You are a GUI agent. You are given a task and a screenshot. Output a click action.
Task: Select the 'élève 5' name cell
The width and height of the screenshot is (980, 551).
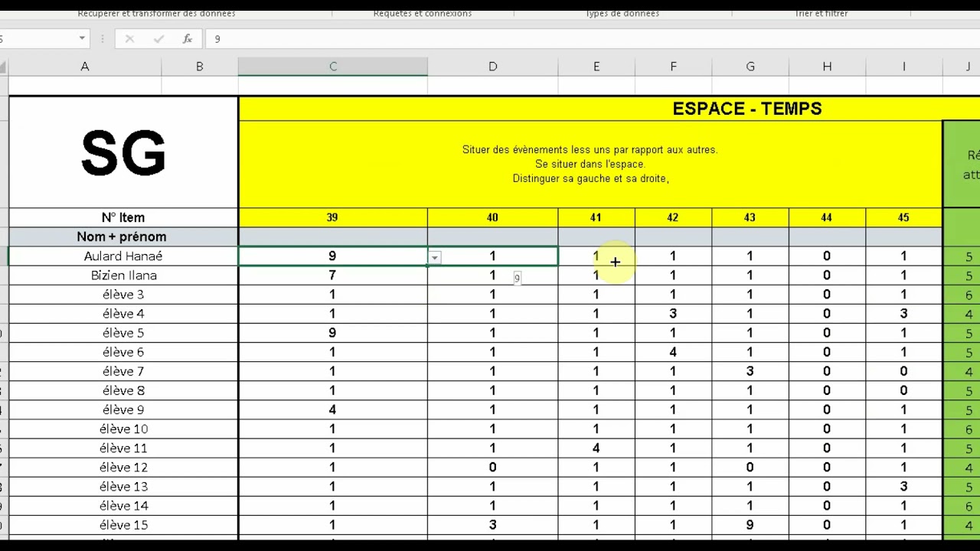(123, 333)
